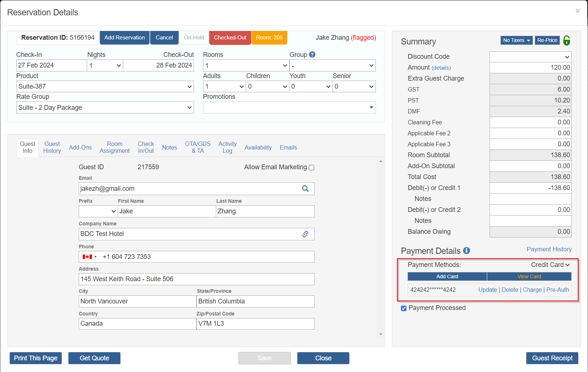
Task: Click the Zip/Postal Code field
Action: coord(256,324)
